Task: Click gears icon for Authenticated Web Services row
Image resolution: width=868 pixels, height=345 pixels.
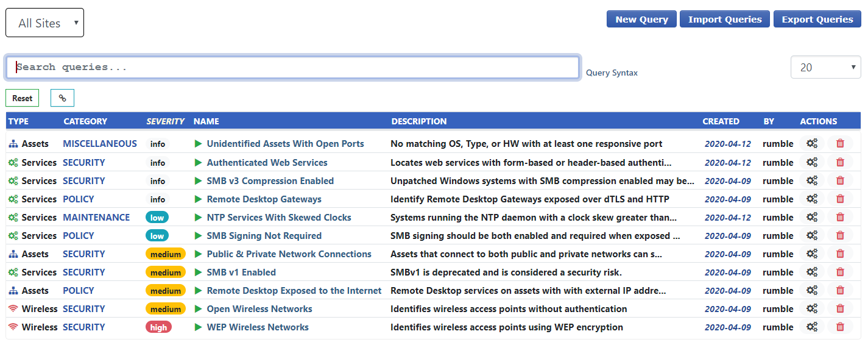Action: (x=811, y=163)
